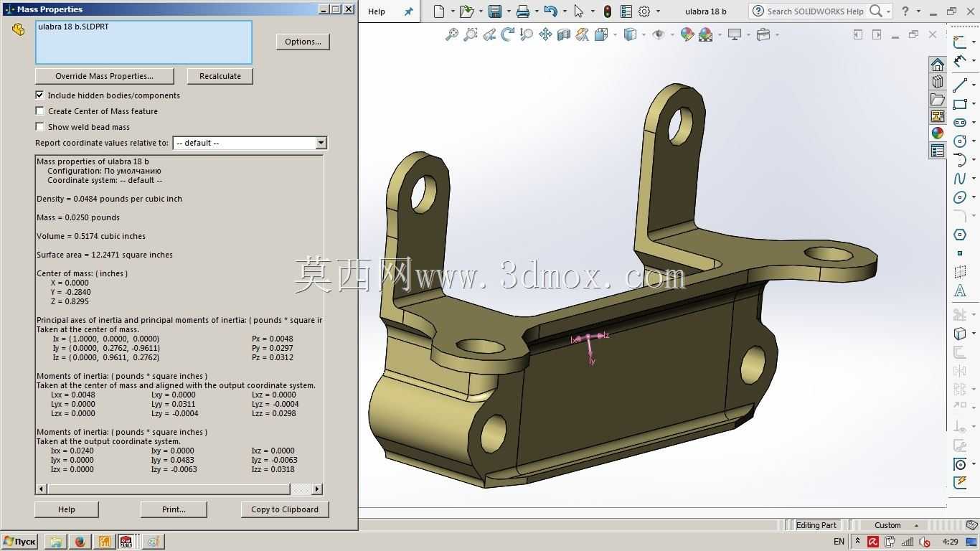
Task: Click the Zoom to Fit icon
Action: (452, 34)
